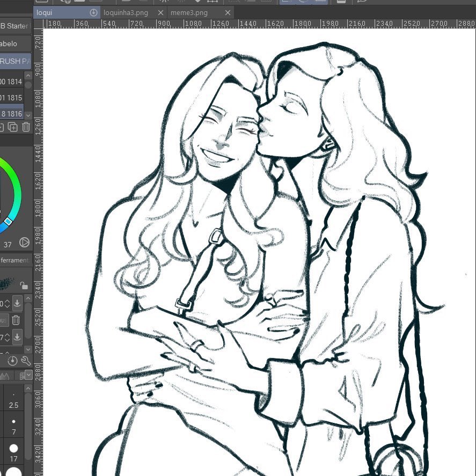The height and width of the screenshot is (476, 476).
Task: Click the cloud sync icon on loqui tab
Action: click(93, 13)
